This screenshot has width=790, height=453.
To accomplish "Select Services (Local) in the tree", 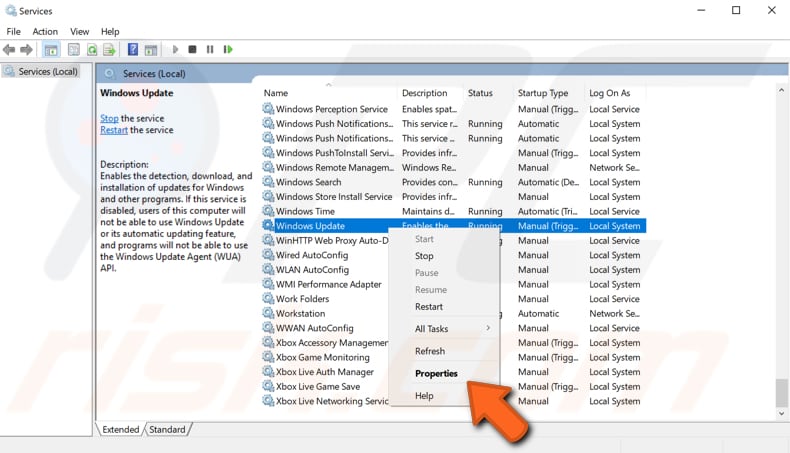I will [x=48, y=72].
